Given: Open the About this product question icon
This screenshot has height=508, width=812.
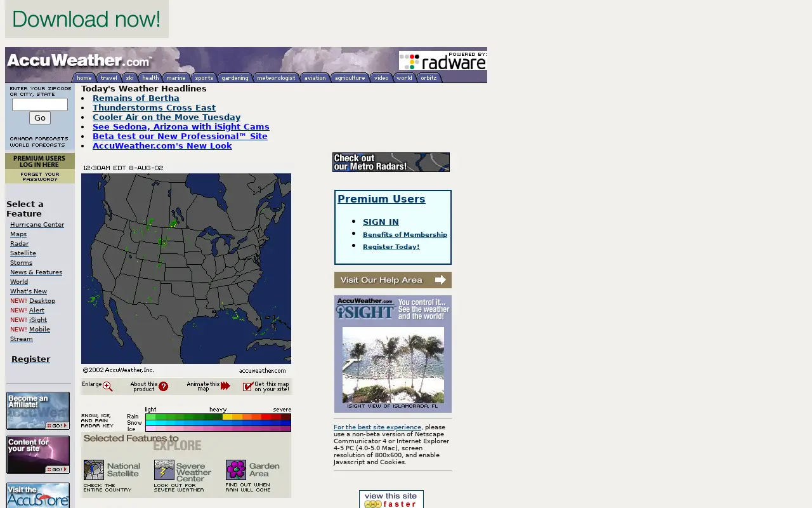Looking at the screenshot, I should pos(164,386).
